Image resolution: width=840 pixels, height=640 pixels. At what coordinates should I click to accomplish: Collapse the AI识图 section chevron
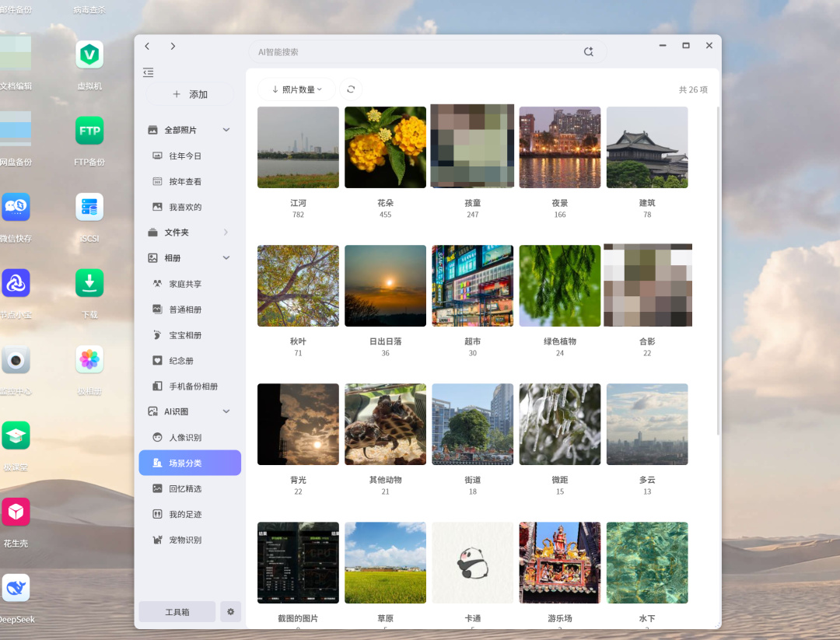point(226,411)
